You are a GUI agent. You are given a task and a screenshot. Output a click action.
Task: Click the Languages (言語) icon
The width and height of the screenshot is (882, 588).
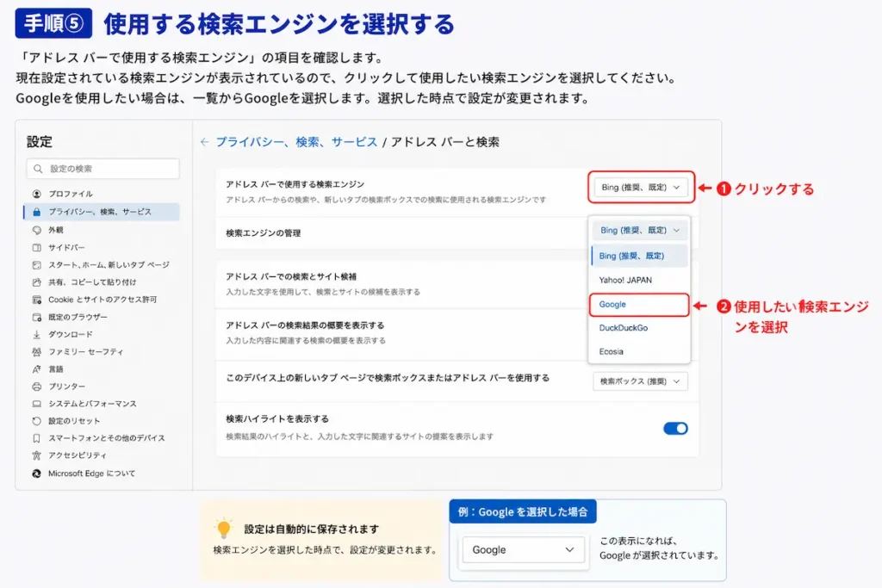36,369
